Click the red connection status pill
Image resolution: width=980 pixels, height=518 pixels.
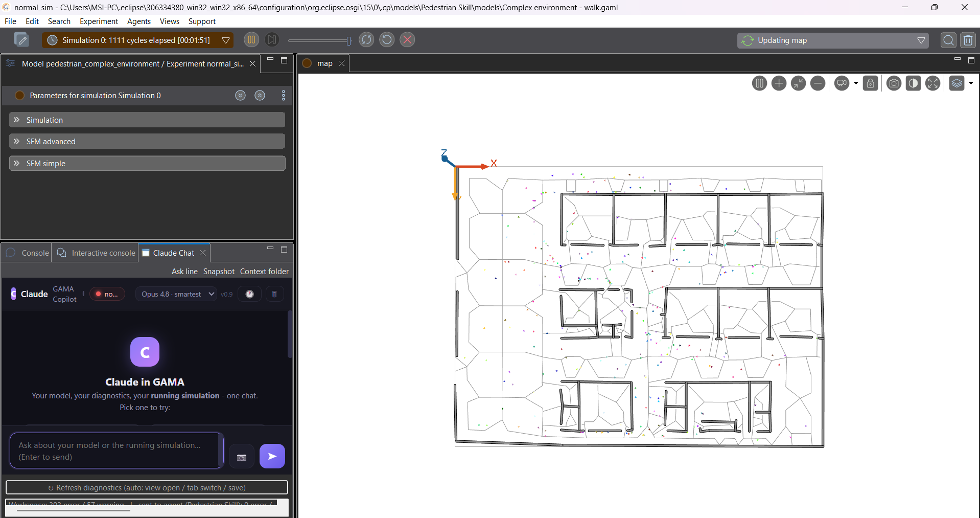click(107, 294)
